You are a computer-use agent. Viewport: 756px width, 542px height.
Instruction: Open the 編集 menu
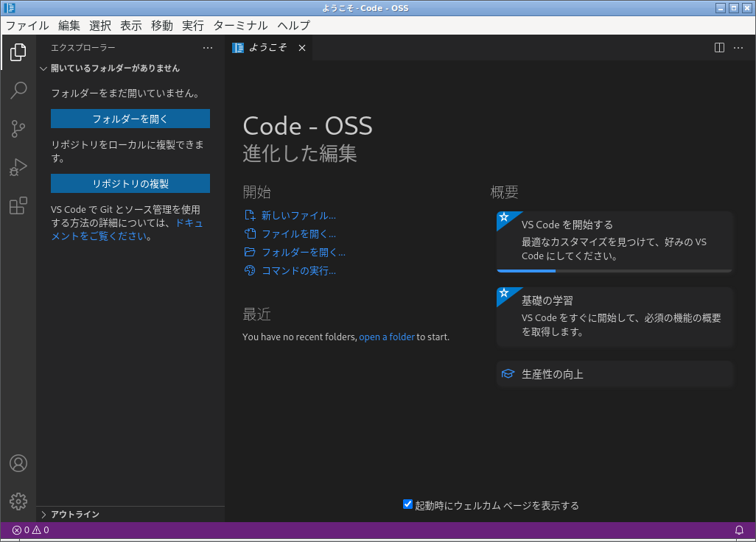click(x=69, y=26)
